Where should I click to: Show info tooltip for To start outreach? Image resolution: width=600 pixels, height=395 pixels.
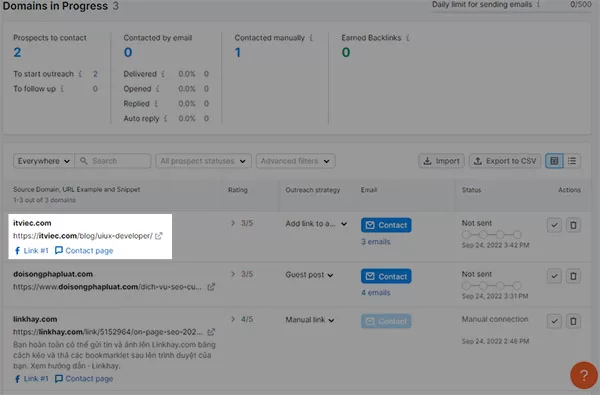80,74
